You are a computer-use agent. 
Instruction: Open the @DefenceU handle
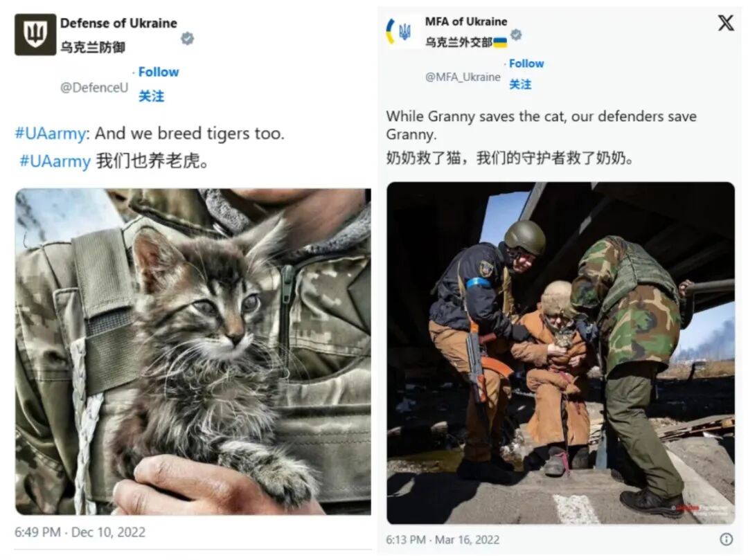click(94, 88)
